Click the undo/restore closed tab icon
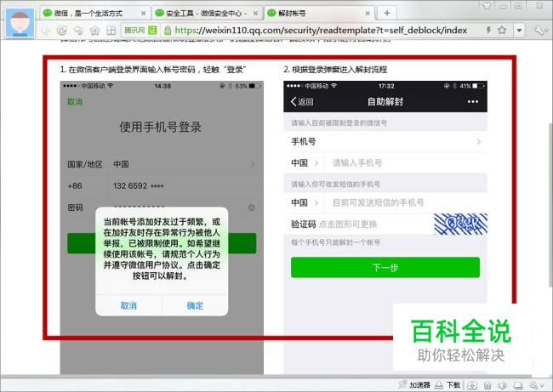The width and height of the screenshot is (553, 392). click(x=78, y=31)
